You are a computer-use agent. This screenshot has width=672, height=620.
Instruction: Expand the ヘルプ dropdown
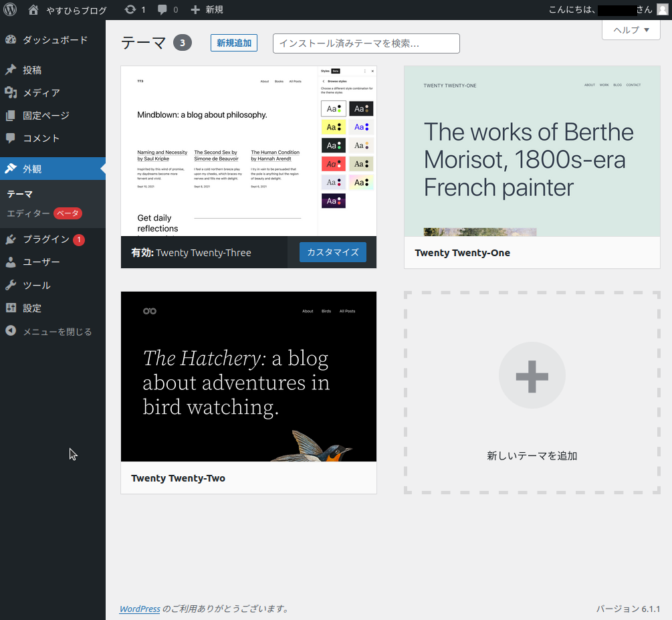[631, 30]
